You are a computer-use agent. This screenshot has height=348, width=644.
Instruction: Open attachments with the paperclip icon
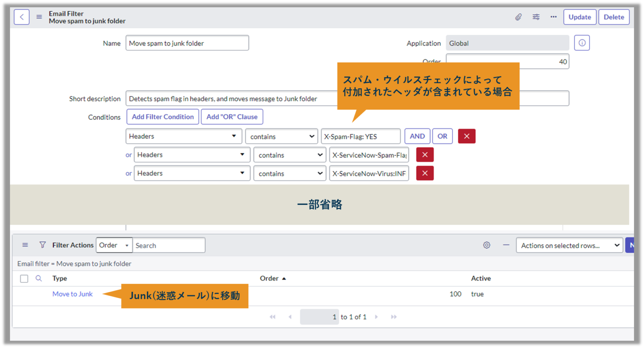(518, 17)
